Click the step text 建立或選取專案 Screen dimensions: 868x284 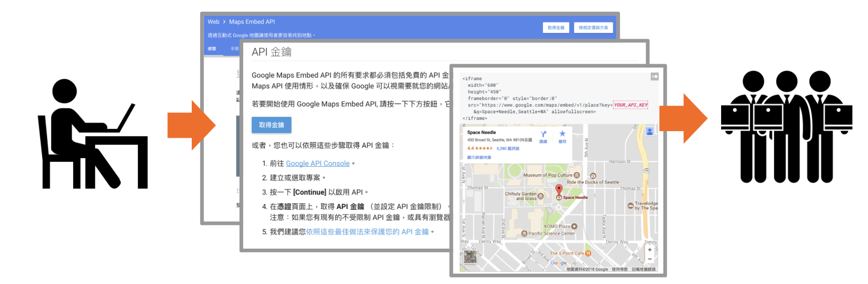pos(295,178)
